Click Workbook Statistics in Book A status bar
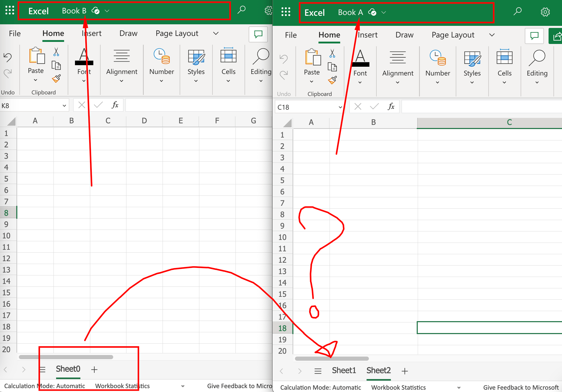562x392 pixels. tap(398, 387)
